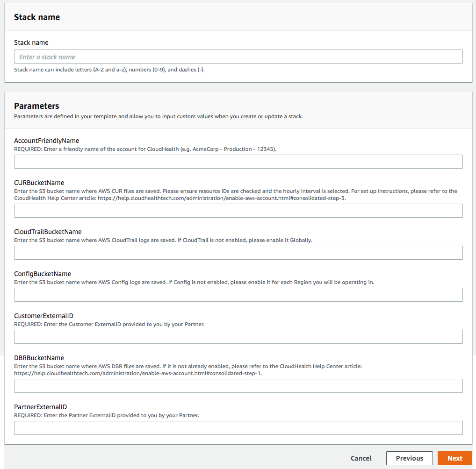Focus the AccountFriendlyName text box
This screenshot has width=476, height=469.
point(238,162)
